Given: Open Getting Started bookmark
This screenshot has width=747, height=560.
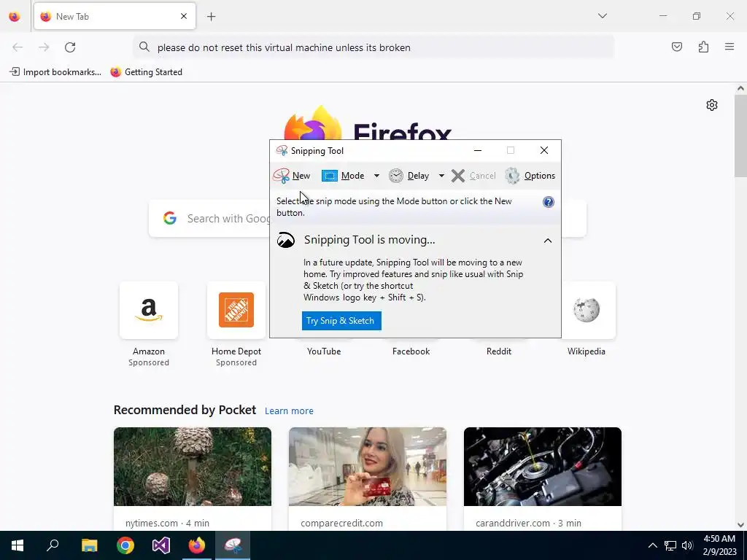Looking at the screenshot, I should click(x=146, y=72).
